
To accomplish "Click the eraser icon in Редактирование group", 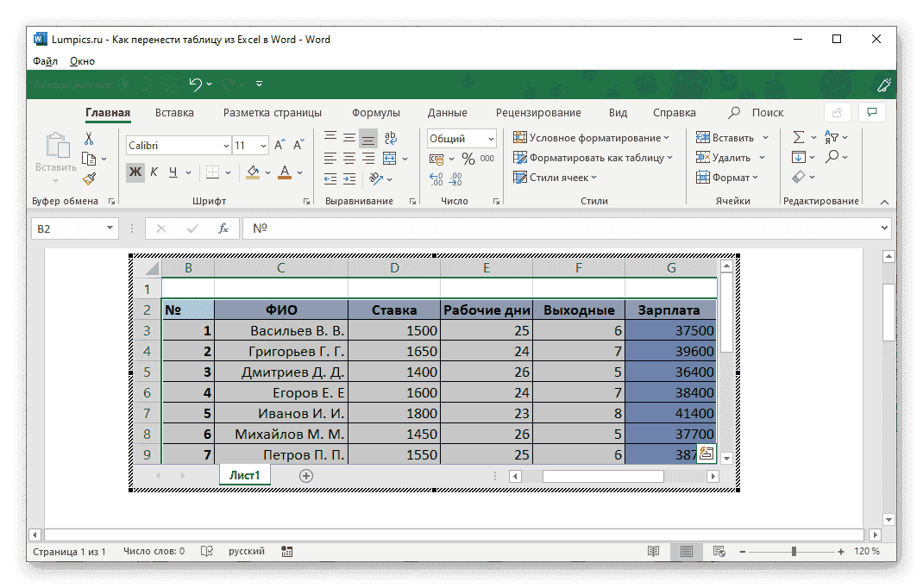I will click(x=798, y=176).
